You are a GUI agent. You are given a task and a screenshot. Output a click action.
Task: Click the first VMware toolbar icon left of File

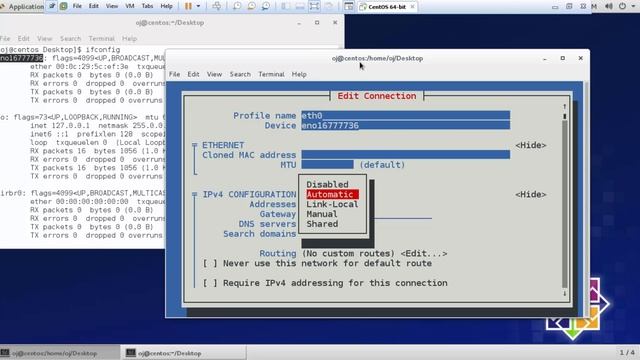(x=52, y=6)
